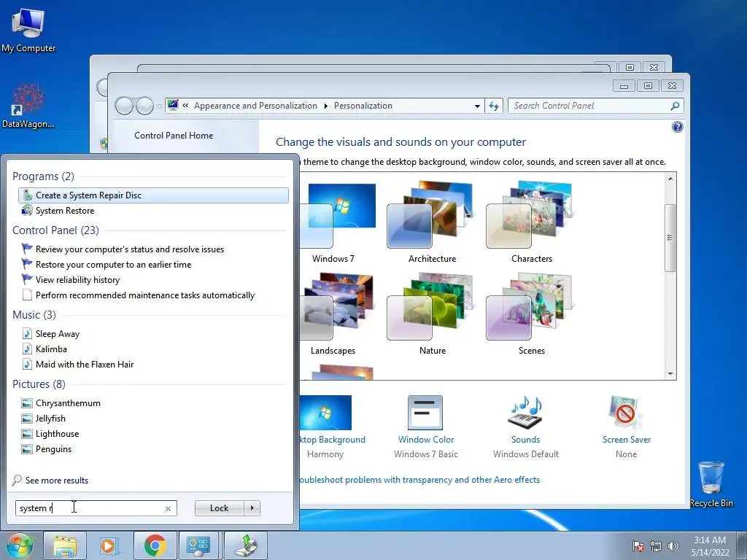Click the search magnifier icon in Control Panel
747x560 pixels.
(x=675, y=106)
